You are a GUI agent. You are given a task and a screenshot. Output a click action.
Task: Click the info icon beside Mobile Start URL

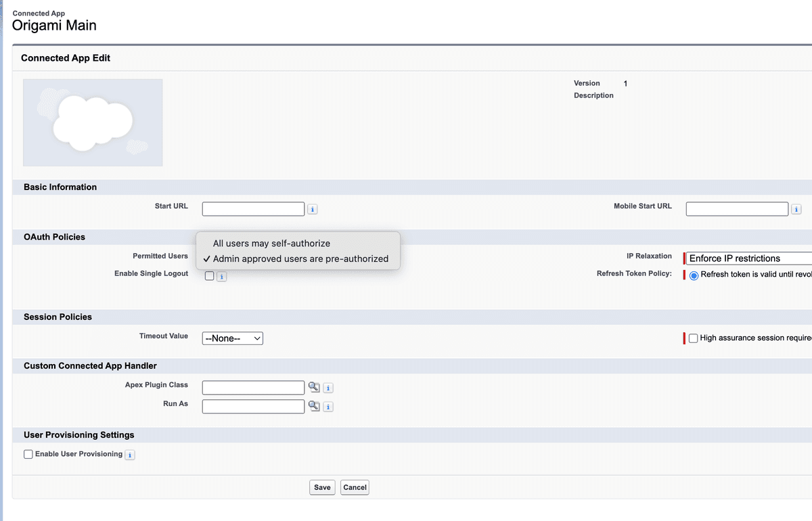click(796, 210)
